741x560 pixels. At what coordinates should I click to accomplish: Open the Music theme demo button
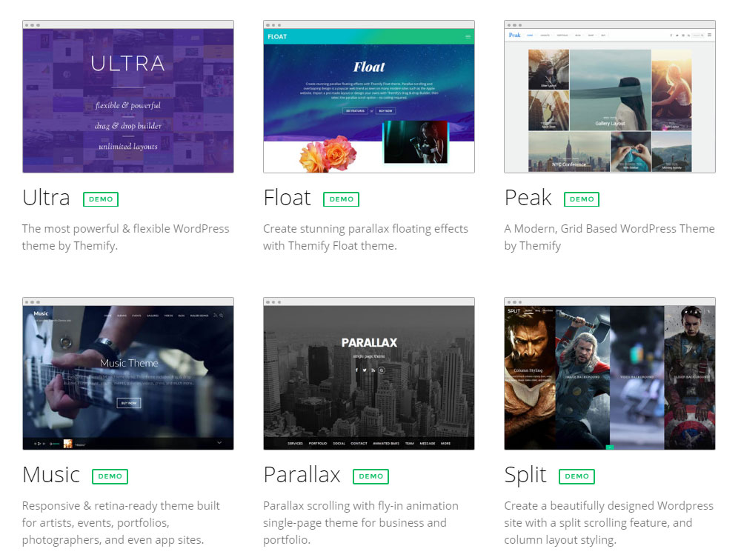pyautogui.click(x=110, y=476)
